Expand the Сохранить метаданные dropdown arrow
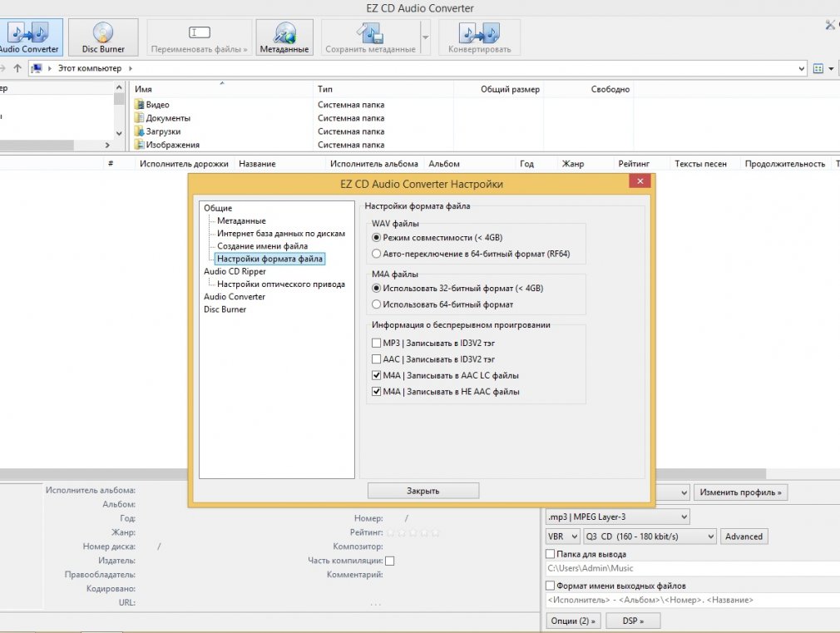Screen dimensions: 840x633 pyautogui.click(x=425, y=37)
